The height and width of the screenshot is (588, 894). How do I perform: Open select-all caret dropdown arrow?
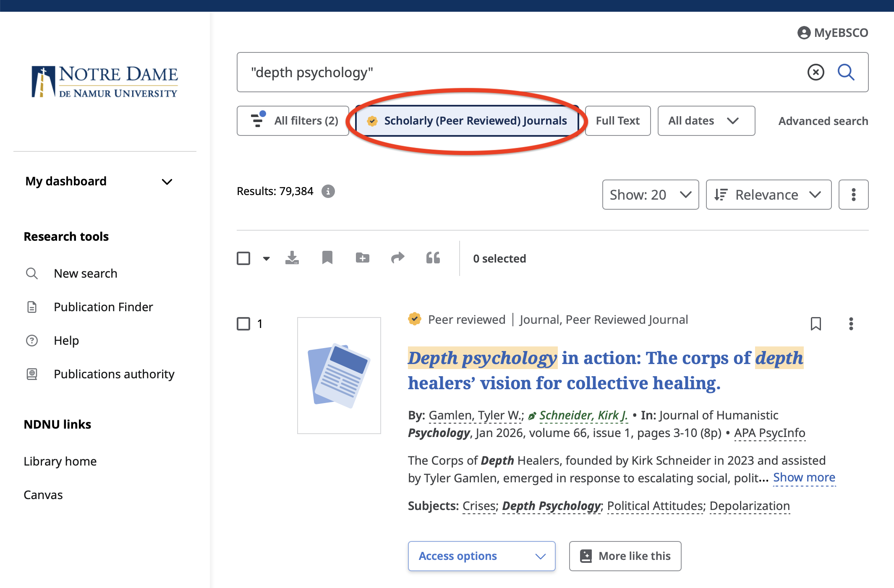[267, 258]
